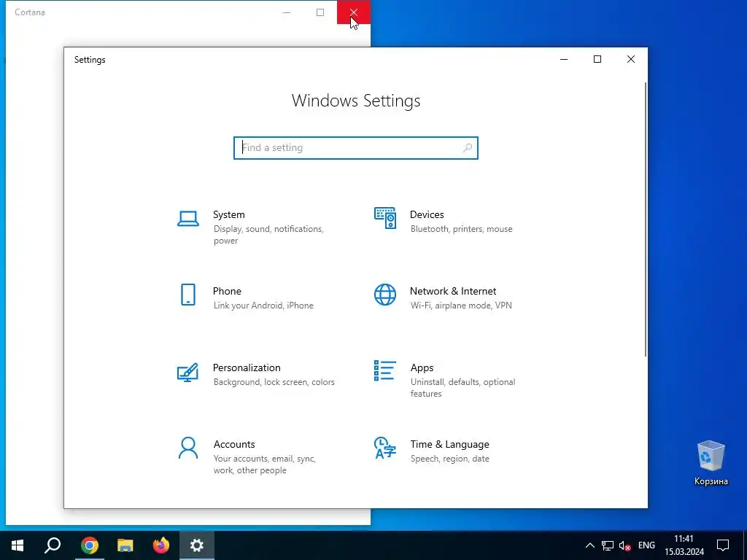747x560 pixels.
Task: Click the muted volume tray icon
Action: click(x=624, y=545)
